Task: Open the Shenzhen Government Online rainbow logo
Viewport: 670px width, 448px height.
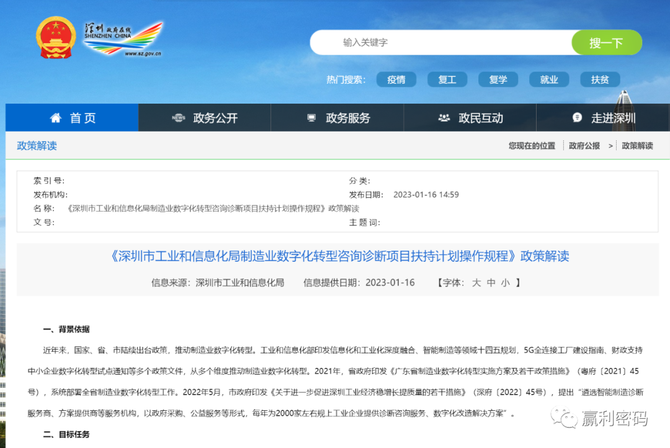Action: (123, 39)
